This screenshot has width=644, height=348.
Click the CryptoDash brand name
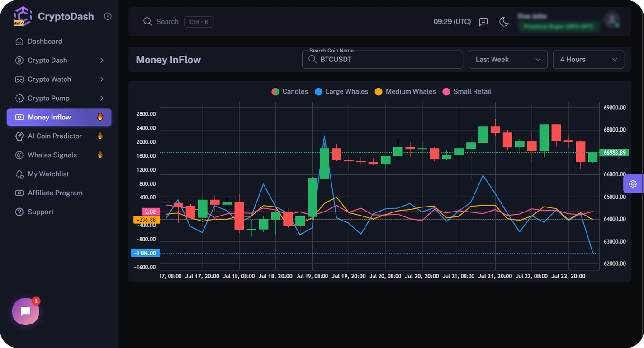pos(66,17)
